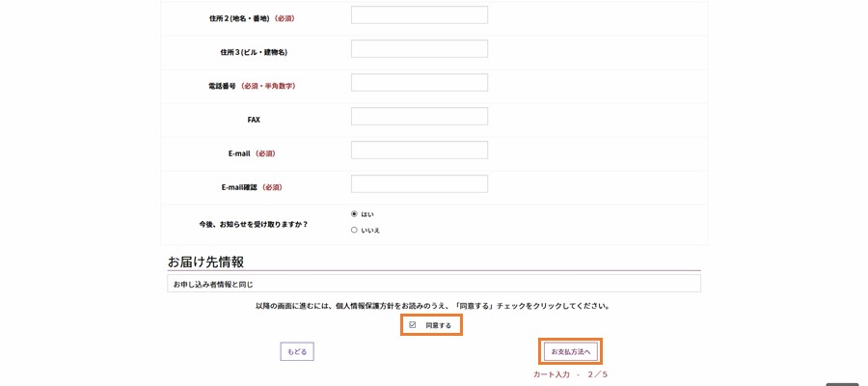868x386 pixels.
Task: Click the FAX input field
Action: click(x=420, y=117)
